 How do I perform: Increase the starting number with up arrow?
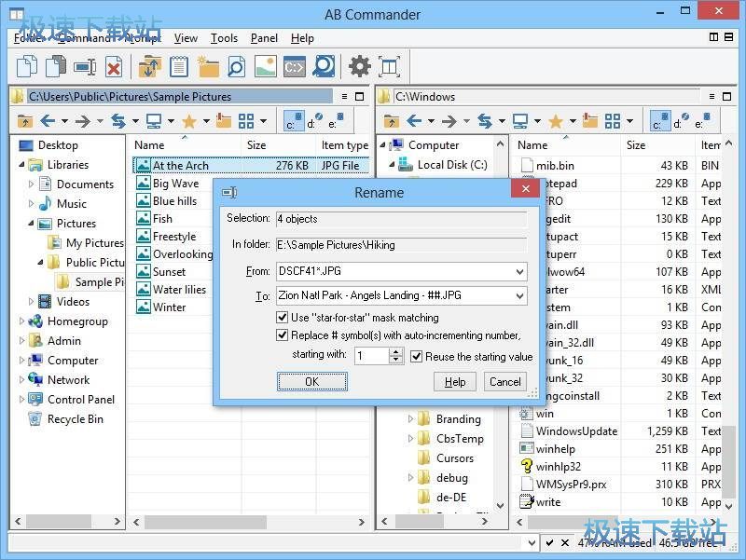pyautogui.click(x=395, y=352)
